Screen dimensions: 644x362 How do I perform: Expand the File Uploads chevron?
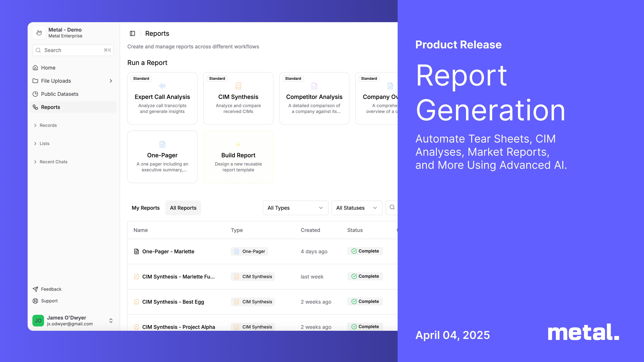(111, 81)
